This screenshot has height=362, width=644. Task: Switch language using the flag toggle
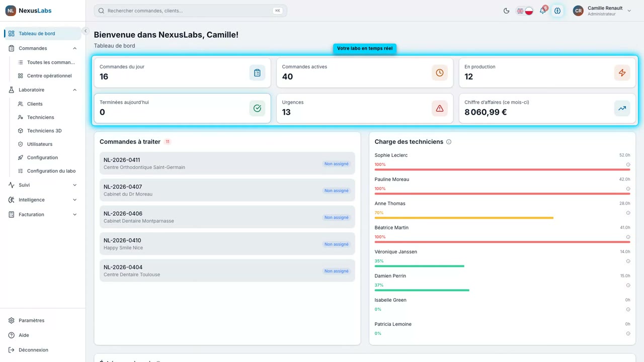[x=525, y=11]
